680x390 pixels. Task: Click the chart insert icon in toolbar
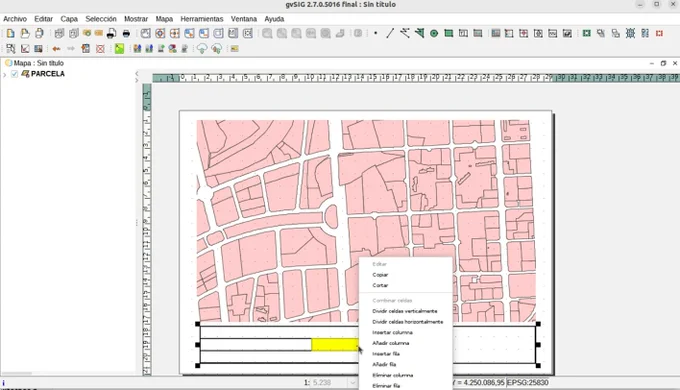click(x=567, y=33)
